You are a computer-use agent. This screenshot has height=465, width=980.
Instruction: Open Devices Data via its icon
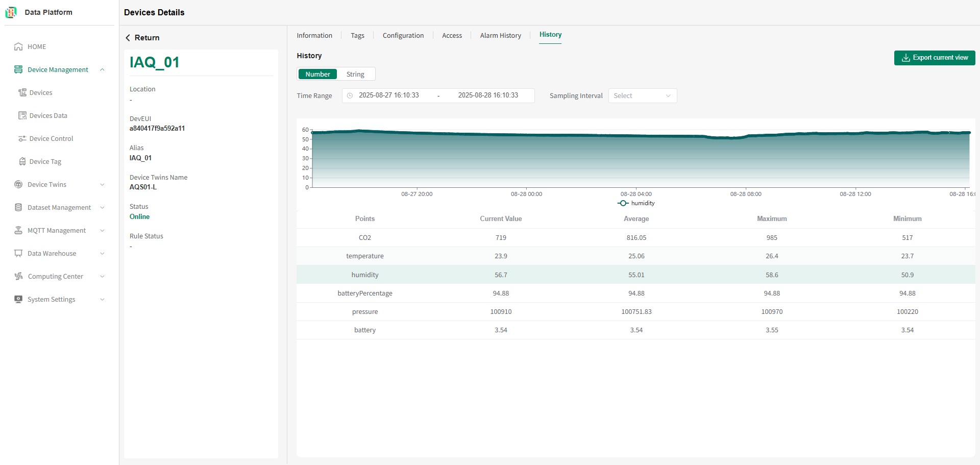point(22,115)
